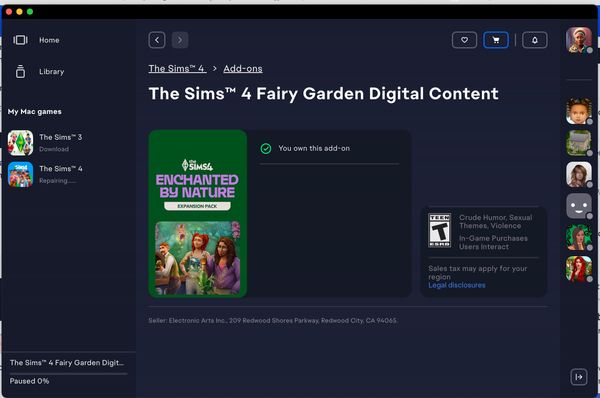
Task: Open The Sims 3 game icon
Action: point(20,143)
